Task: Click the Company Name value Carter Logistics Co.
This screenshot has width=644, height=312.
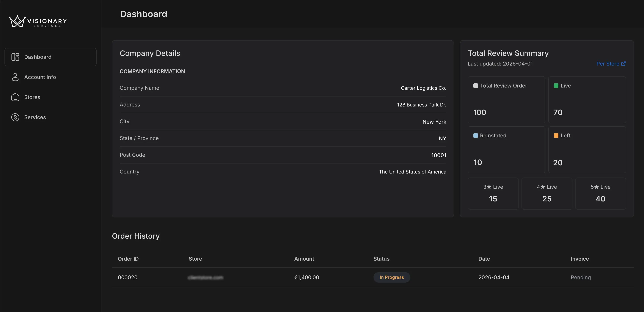Action: tap(423, 88)
